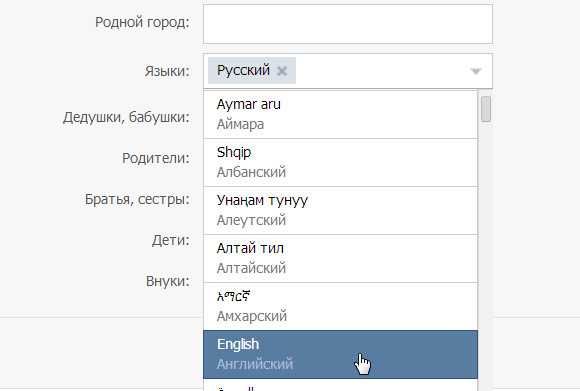This screenshot has height=391, width=580.
Task: Pick Алеутский language option
Action: [x=340, y=210]
